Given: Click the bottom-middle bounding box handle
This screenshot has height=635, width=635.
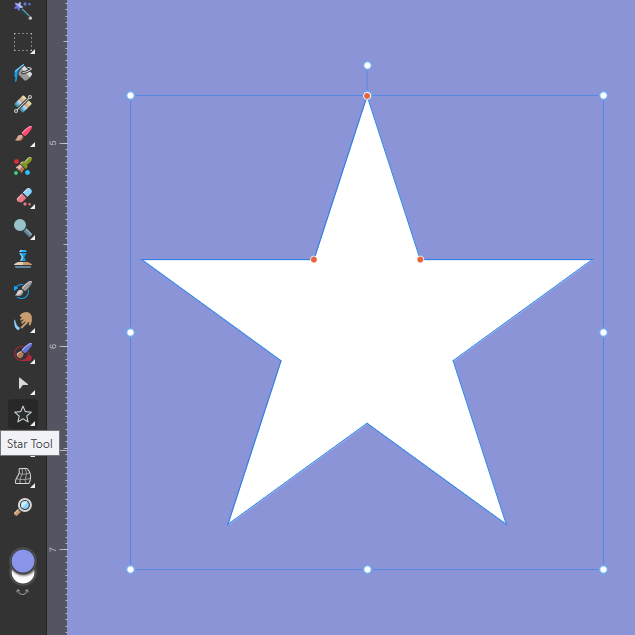Looking at the screenshot, I should coord(367,569).
